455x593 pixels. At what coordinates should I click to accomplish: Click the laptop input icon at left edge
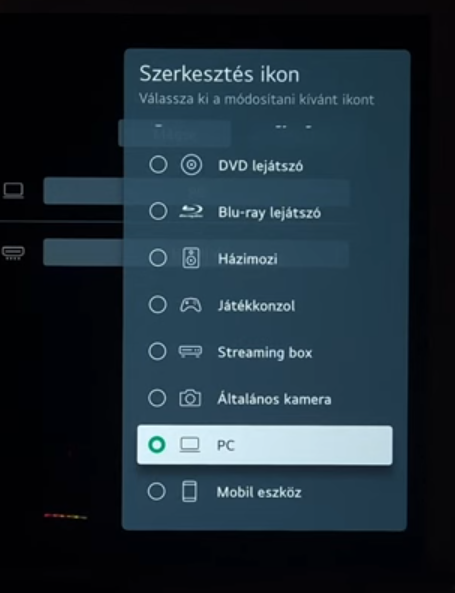click(x=14, y=191)
